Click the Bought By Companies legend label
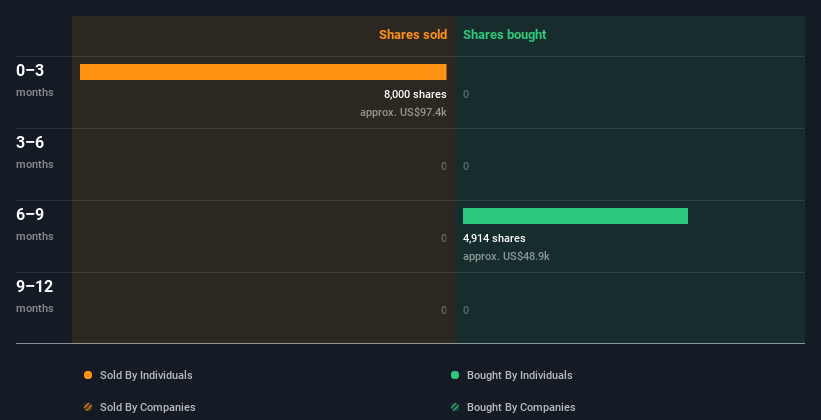Viewport: 821px width, 420px height. tap(521, 407)
